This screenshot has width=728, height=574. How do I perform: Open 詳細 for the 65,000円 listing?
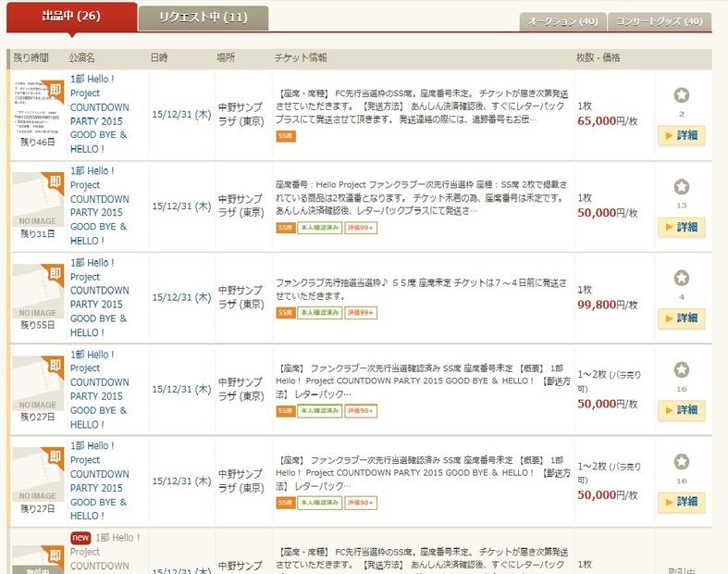(681, 136)
